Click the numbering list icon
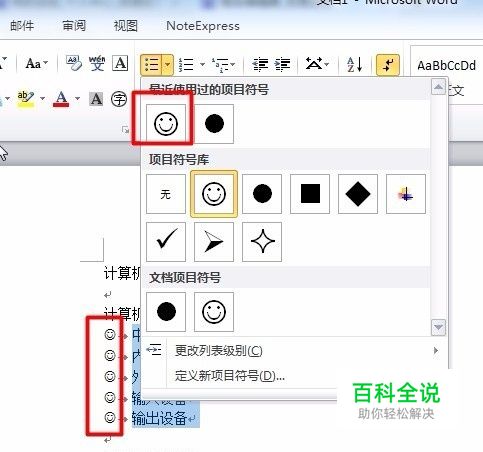 tap(186, 64)
